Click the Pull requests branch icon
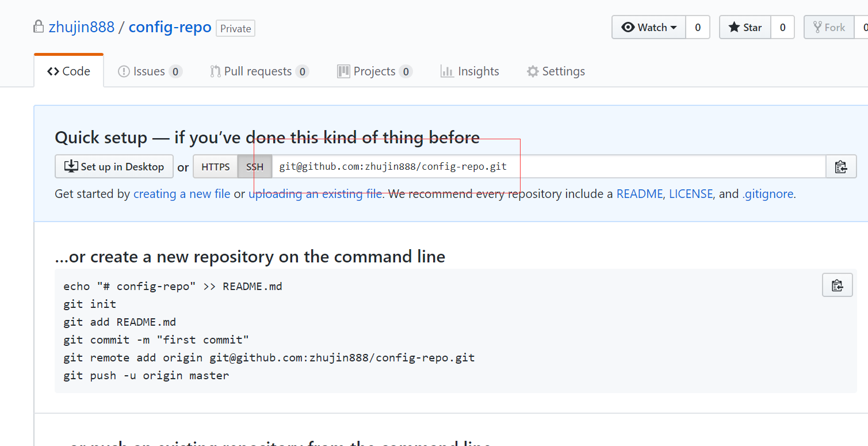The image size is (868, 446). [215, 71]
